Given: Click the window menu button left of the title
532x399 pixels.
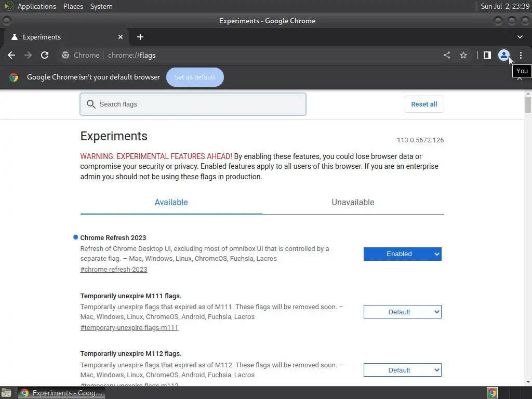Looking at the screenshot, I should coord(6,21).
